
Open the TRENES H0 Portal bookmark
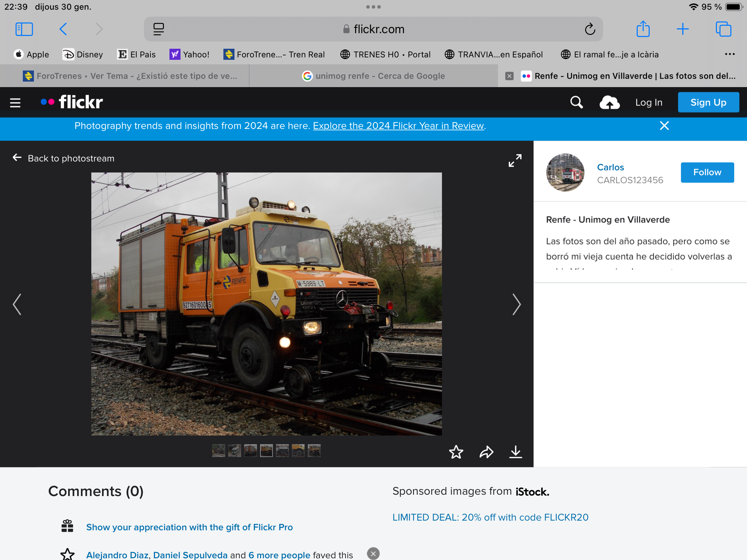(x=385, y=55)
